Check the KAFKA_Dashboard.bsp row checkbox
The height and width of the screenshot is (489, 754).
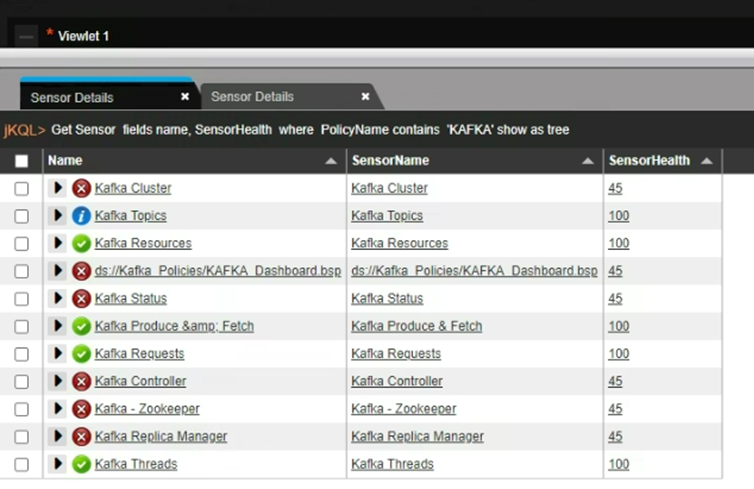tap(21, 272)
